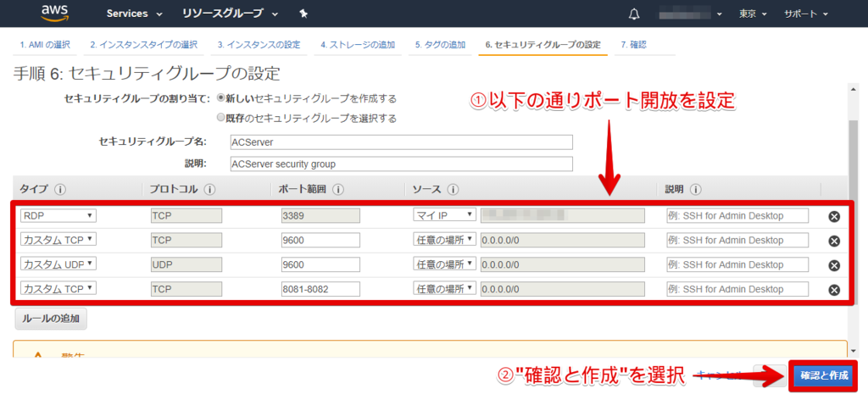
Task: Open type dropdown for TCP 9600 rule
Action: [x=58, y=240]
